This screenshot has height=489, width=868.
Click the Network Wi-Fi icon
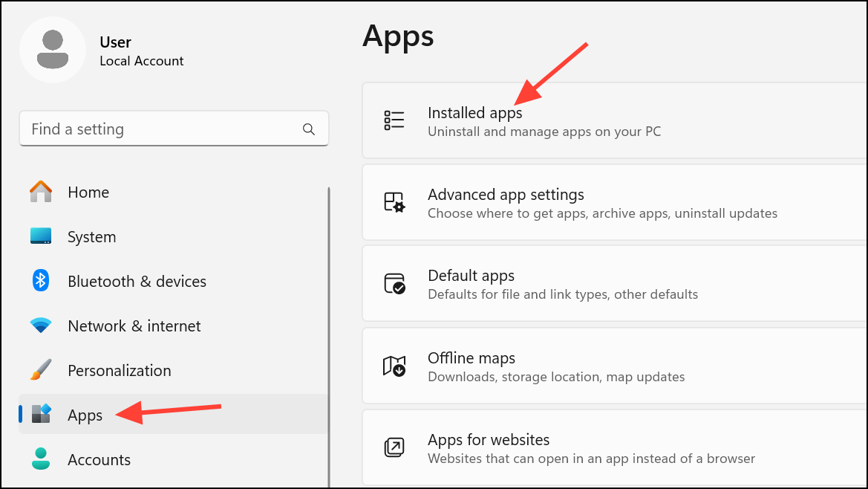click(41, 325)
